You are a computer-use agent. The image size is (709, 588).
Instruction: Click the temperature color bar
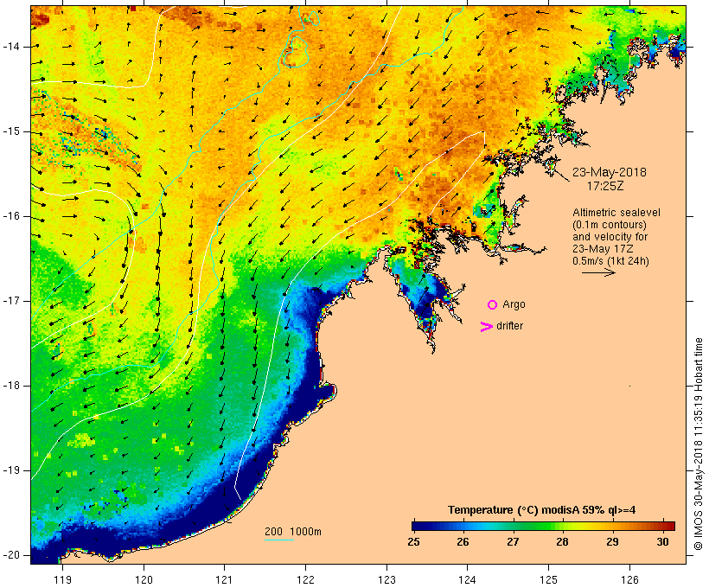(543, 526)
